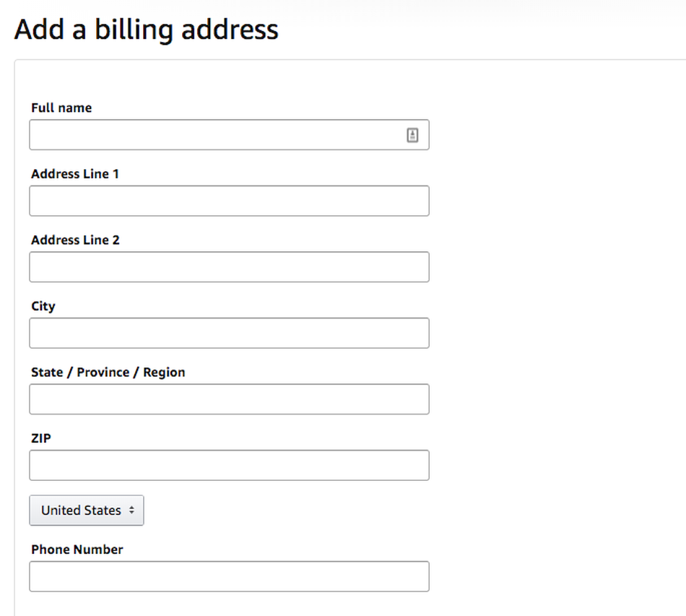This screenshot has width=686, height=616.
Task: Click the 'Add a billing address' heading
Action: (146, 30)
